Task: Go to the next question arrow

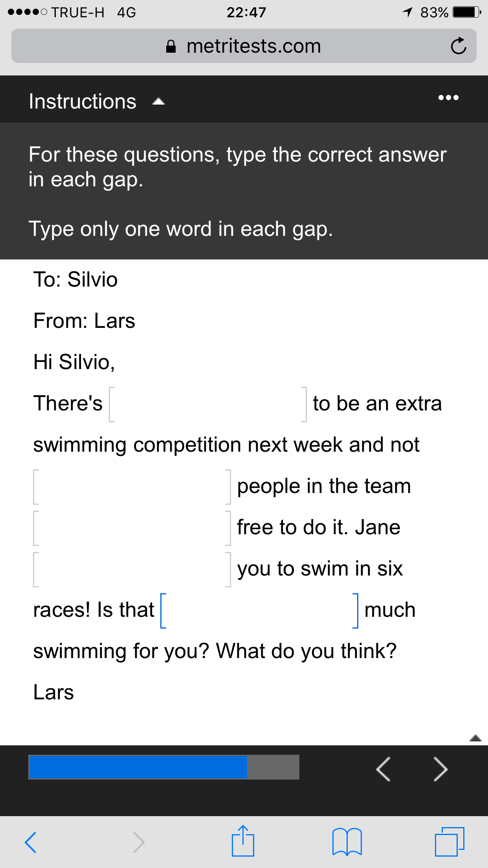Action: pyautogui.click(x=440, y=769)
